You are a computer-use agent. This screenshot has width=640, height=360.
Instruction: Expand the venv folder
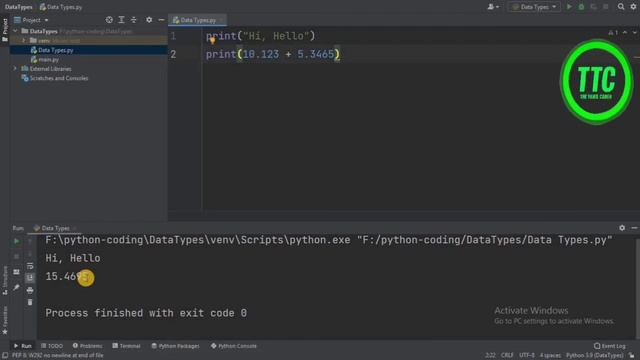click(x=24, y=40)
